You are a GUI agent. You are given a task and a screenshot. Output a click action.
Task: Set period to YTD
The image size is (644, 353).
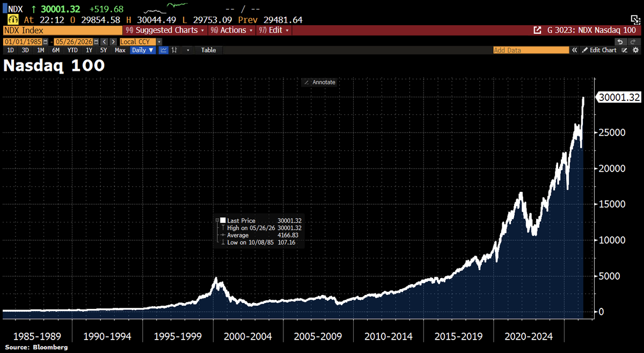coord(72,50)
